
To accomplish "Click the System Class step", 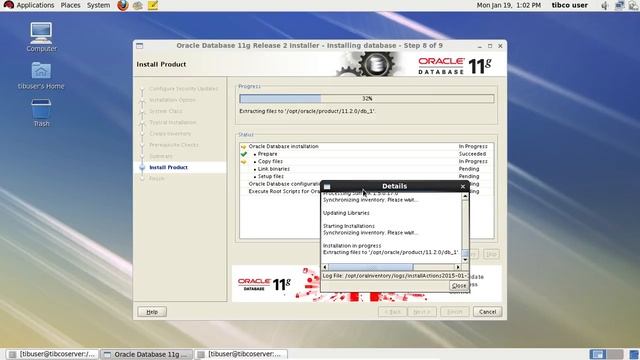I will coord(165,111).
